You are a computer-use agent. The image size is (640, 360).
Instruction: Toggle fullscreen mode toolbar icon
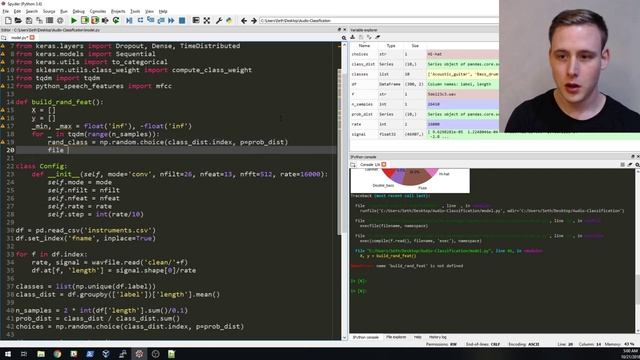pyautogui.click(x=207, y=20)
